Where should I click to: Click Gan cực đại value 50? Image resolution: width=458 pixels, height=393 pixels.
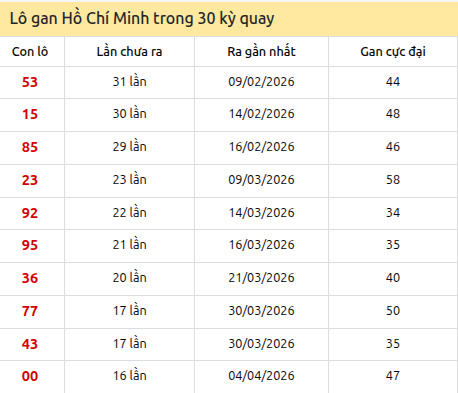pyautogui.click(x=393, y=311)
